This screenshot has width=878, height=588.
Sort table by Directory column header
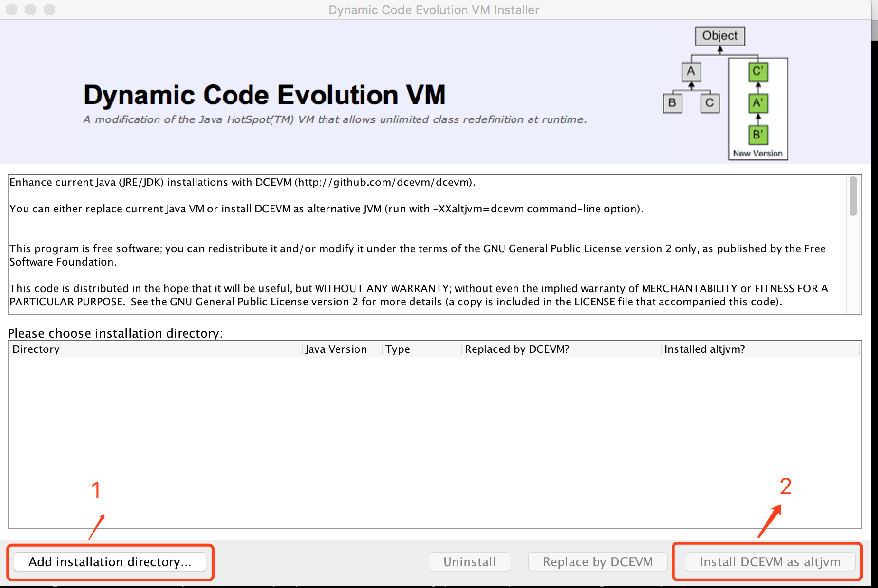click(155, 349)
